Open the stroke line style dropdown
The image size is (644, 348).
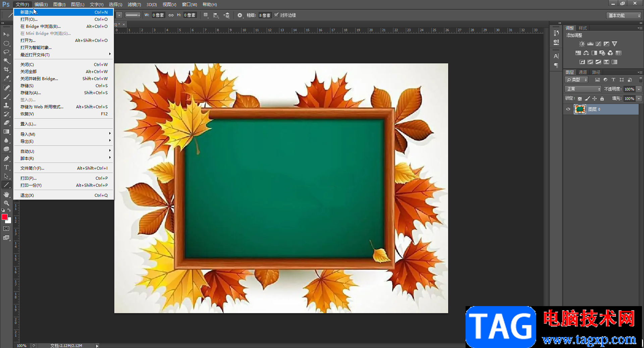133,15
